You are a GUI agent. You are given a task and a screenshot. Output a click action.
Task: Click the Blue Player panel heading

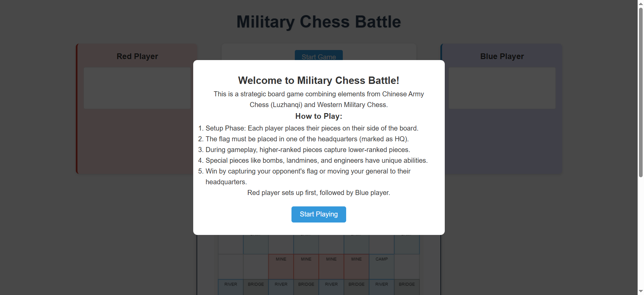(x=502, y=56)
